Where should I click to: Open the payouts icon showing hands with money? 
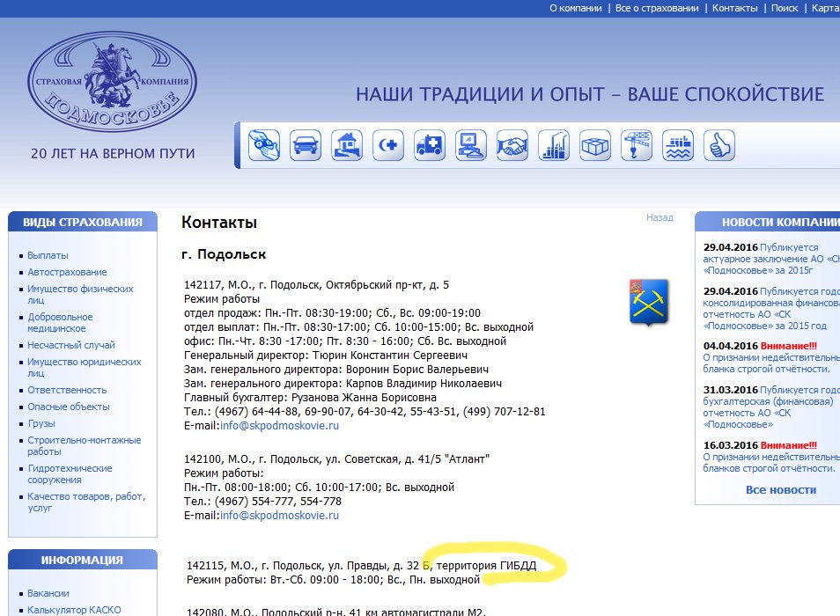[x=263, y=145]
